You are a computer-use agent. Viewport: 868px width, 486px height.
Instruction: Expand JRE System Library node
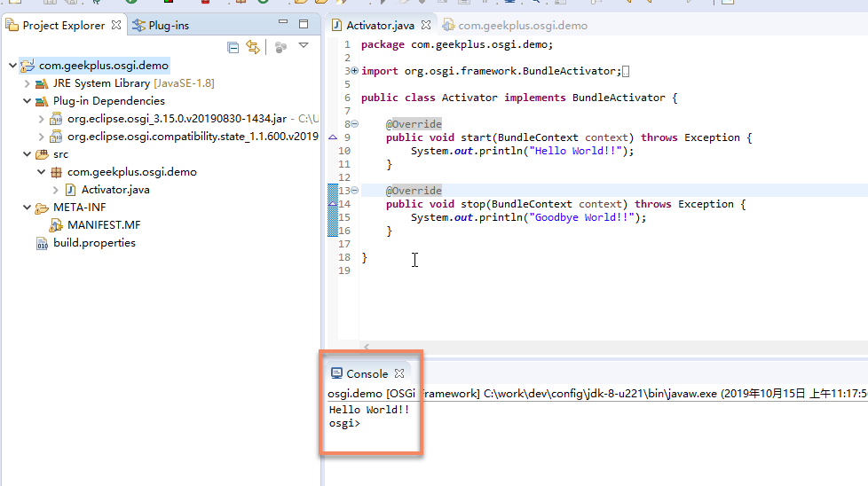coord(27,83)
